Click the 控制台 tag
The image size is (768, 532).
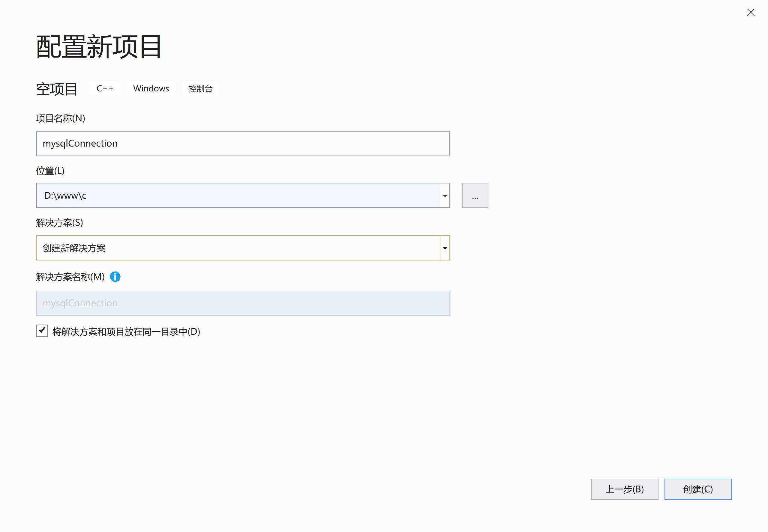pyautogui.click(x=200, y=89)
